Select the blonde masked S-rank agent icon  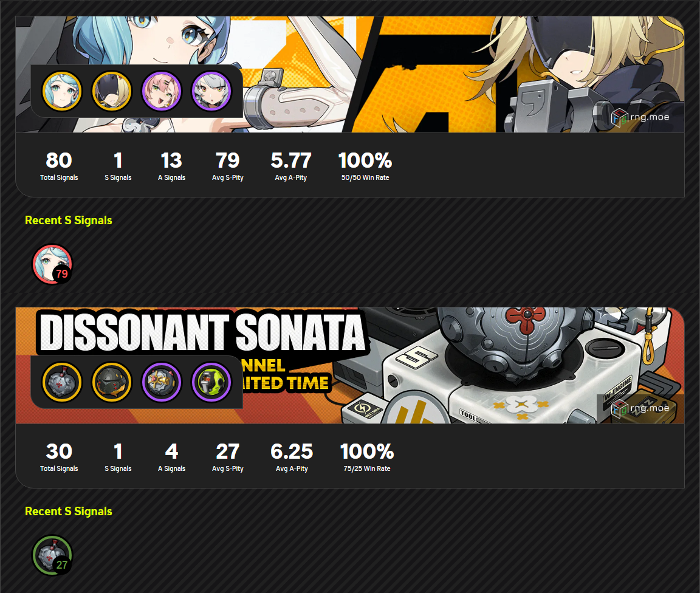(112, 91)
